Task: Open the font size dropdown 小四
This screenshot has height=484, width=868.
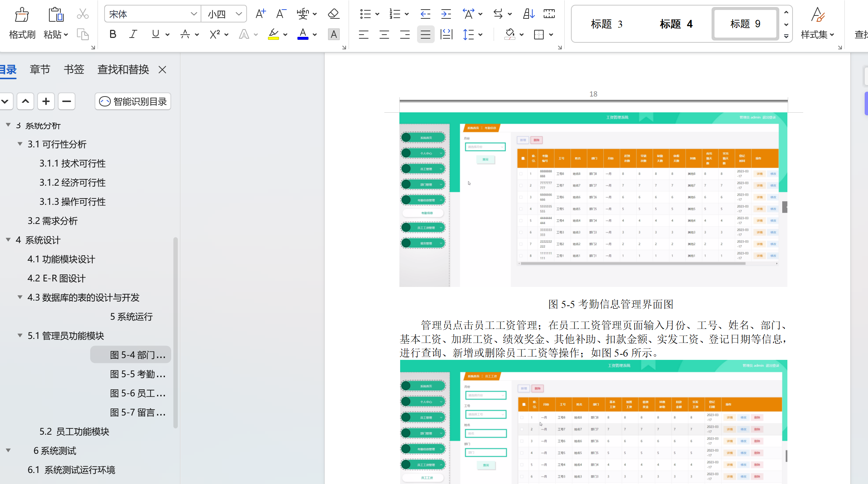Action: [239, 14]
